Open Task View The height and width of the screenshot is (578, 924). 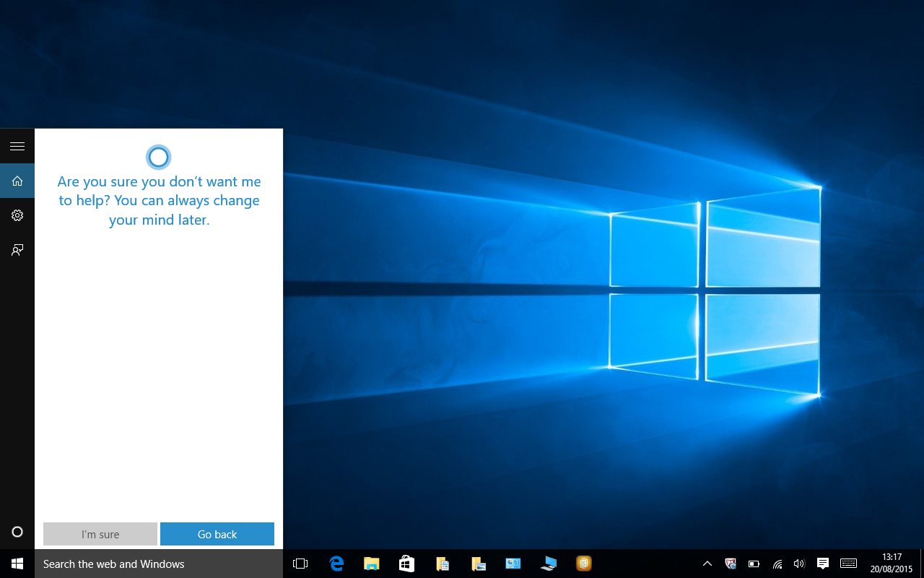pyautogui.click(x=300, y=564)
